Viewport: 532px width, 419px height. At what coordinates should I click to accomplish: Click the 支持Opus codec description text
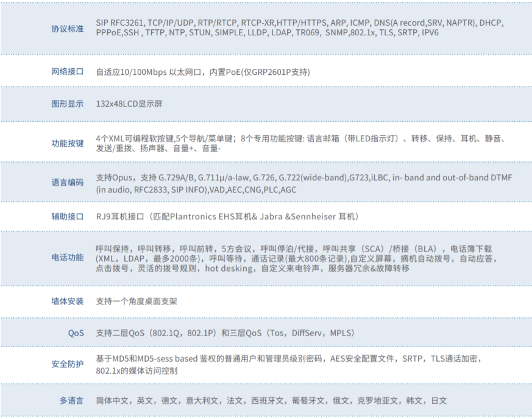pyautogui.click(x=303, y=183)
